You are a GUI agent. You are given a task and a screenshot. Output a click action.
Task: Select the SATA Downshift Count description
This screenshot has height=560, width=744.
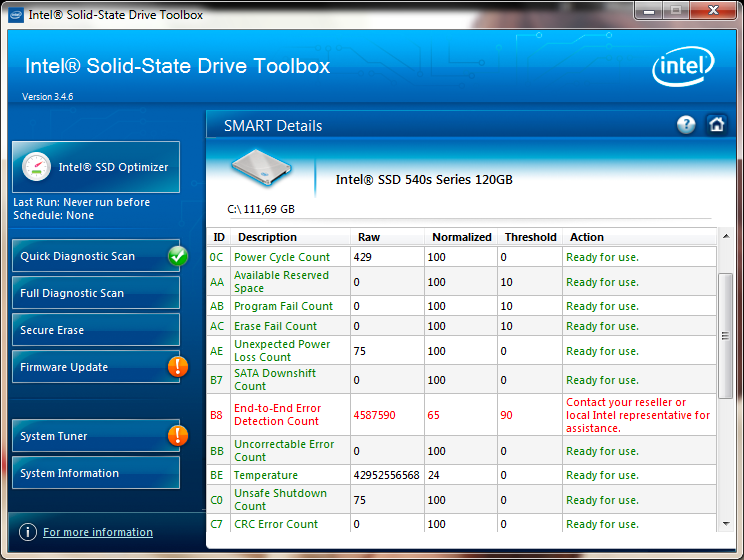[x=275, y=379]
